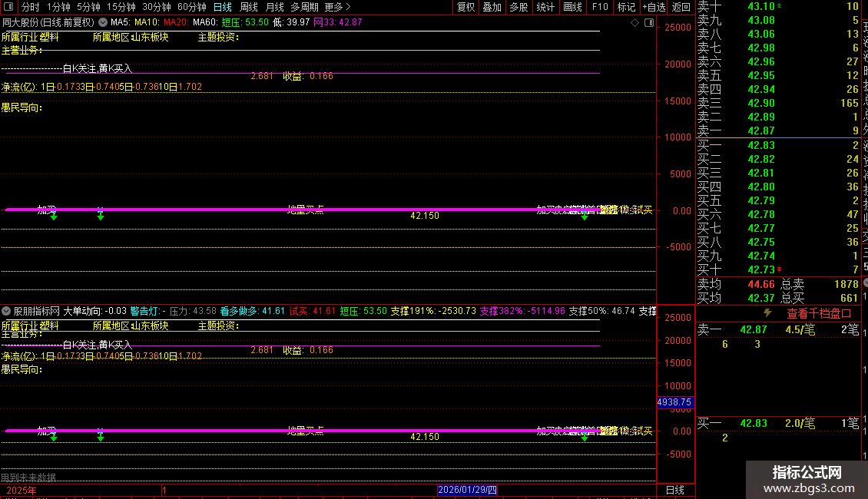Select the 日线 daily chart tab
The height and width of the screenshot is (499, 868).
tap(223, 7)
